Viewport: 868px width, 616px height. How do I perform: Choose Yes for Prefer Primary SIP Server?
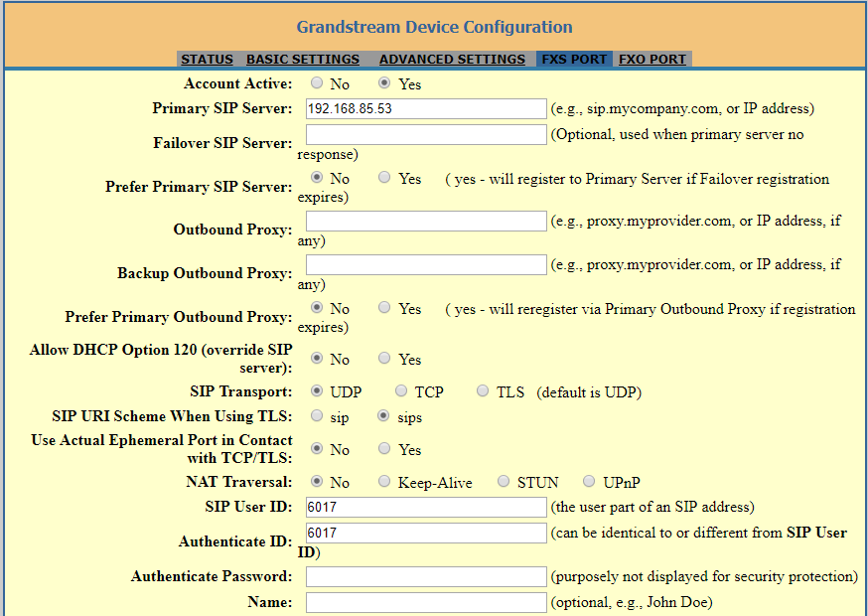coord(384,177)
